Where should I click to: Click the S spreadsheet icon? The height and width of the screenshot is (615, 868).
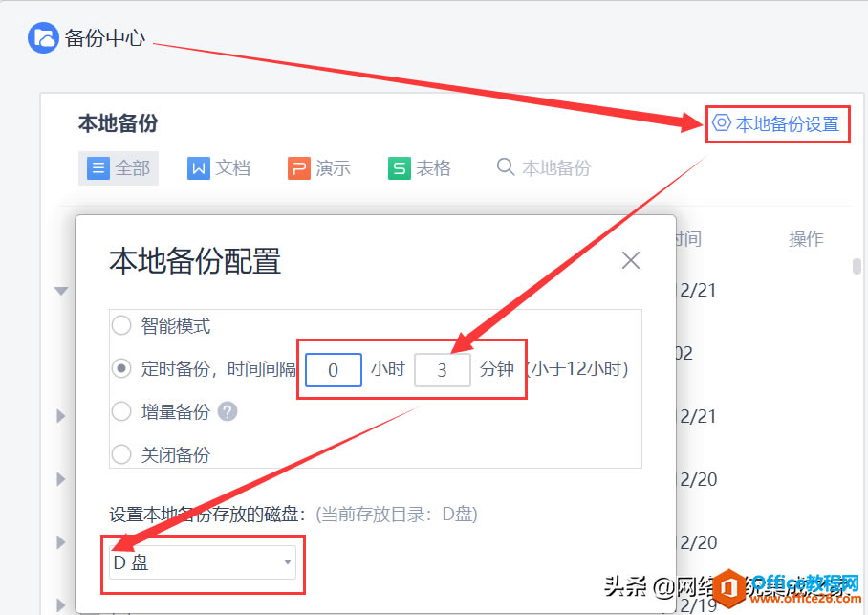[400, 168]
